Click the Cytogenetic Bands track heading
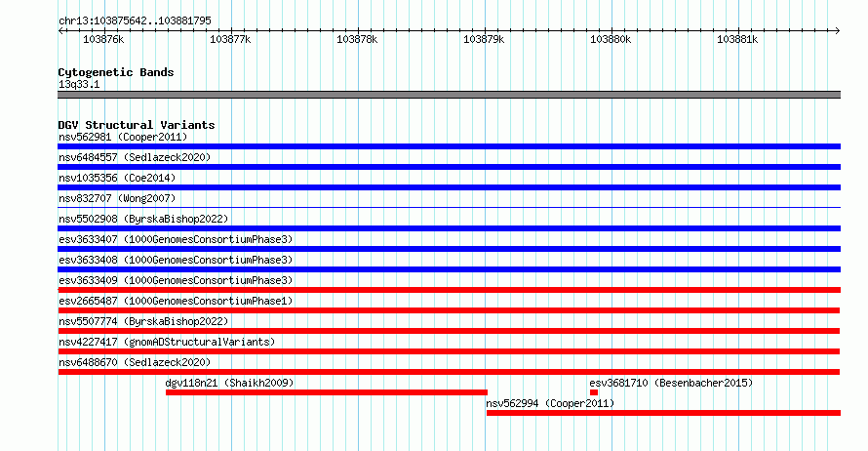The height and width of the screenshot is (451, 868). pyautogui.click(x=116, y=72)
